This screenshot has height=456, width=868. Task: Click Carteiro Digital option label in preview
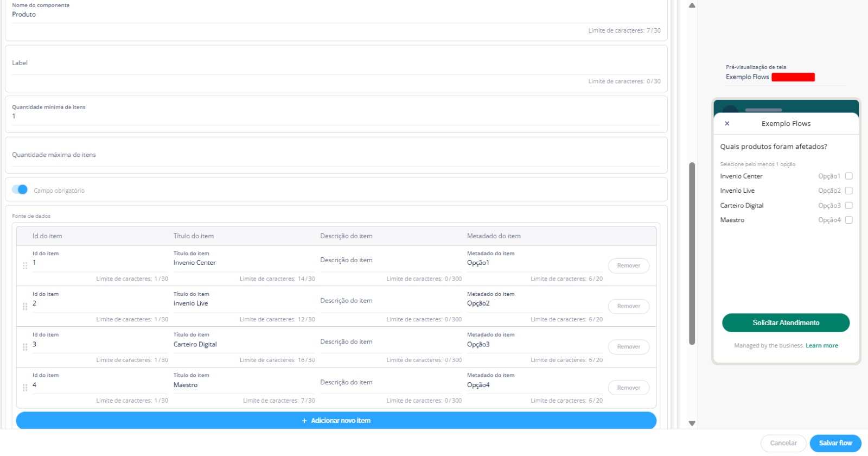(742, 206)
